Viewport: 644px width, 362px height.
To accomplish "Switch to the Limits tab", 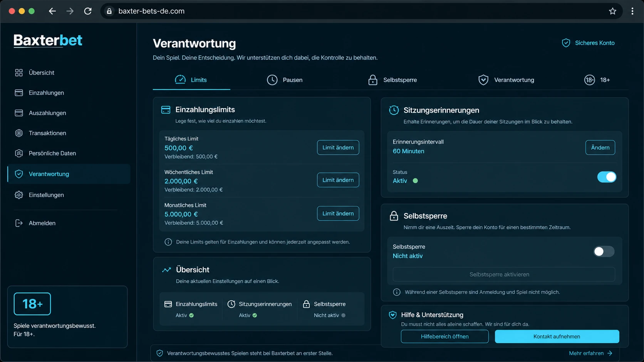I will click(191, 80).
